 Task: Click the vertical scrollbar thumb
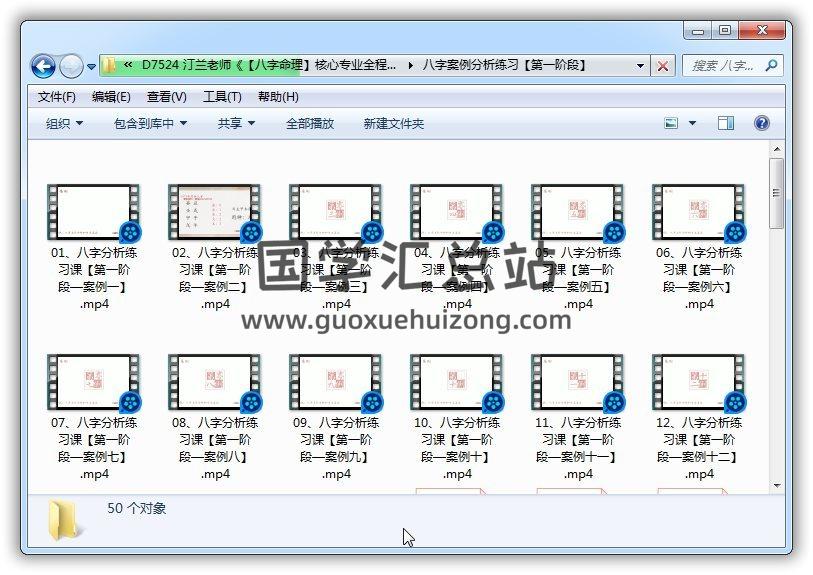[777, 193]
